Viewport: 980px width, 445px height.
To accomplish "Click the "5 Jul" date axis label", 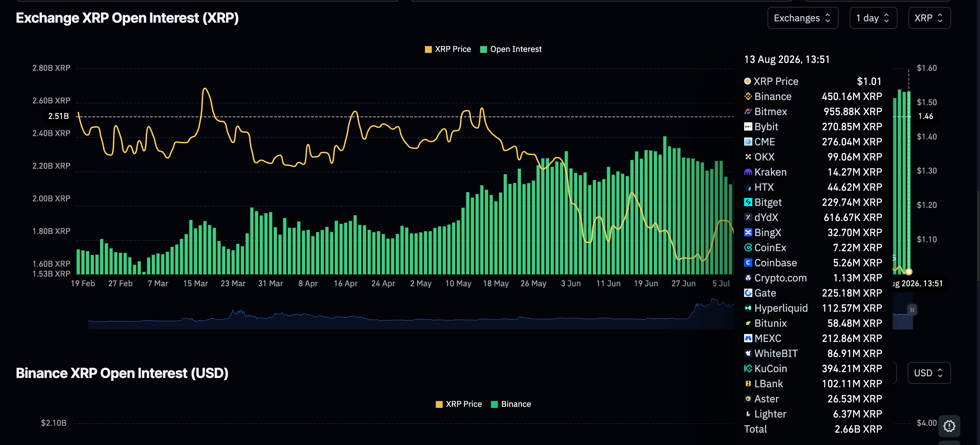I will click(x=721, y=283).
